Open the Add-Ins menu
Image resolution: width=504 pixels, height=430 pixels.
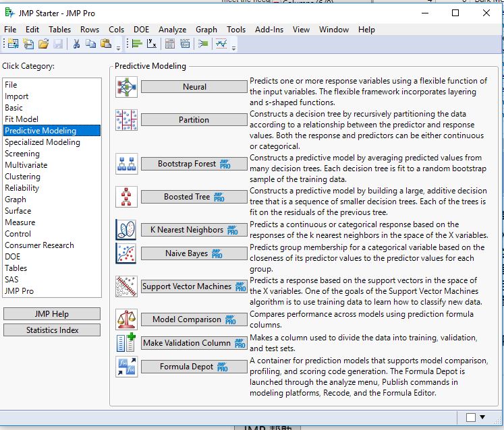269,30
